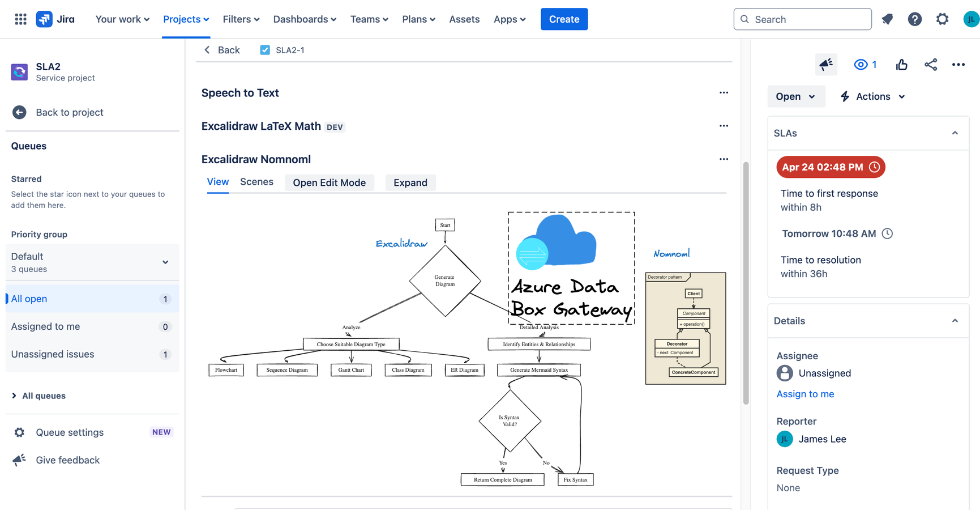Screen dimensions: 980x510
Task: Open the Your work dropdown
Action: [x=122, y=19]
